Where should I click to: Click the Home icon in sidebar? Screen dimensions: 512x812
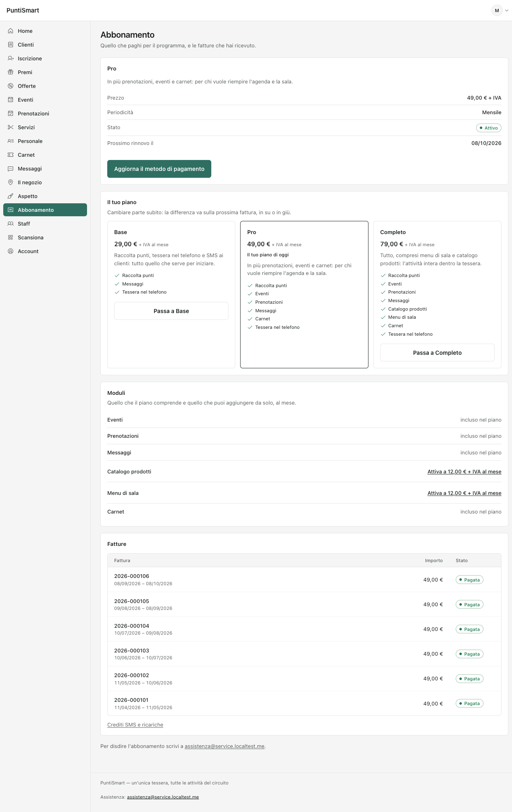[x=11, y=31]
